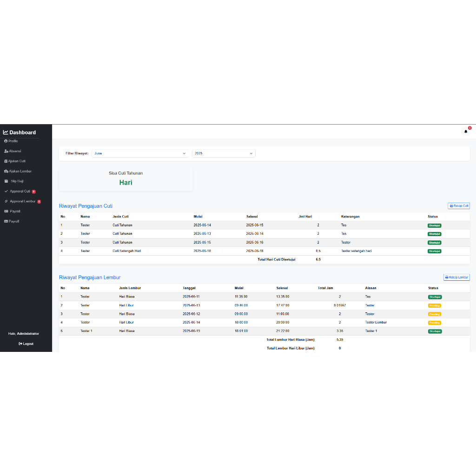The height and width of the screenshot is (476, 476).
Task: Click the Profile user icon in sidebar
Action: pyautogui.click(x=6, y=141)
